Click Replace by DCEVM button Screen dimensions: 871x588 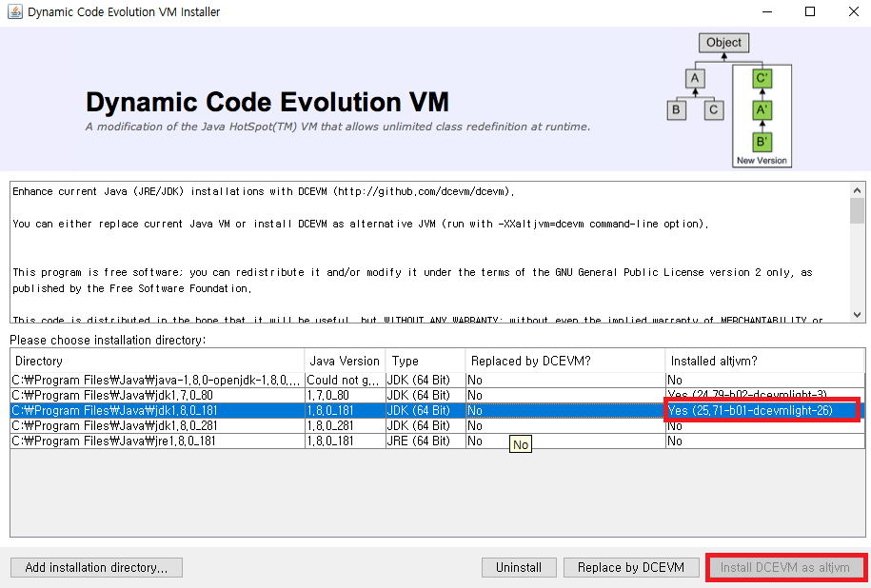[x=631, y=567]
